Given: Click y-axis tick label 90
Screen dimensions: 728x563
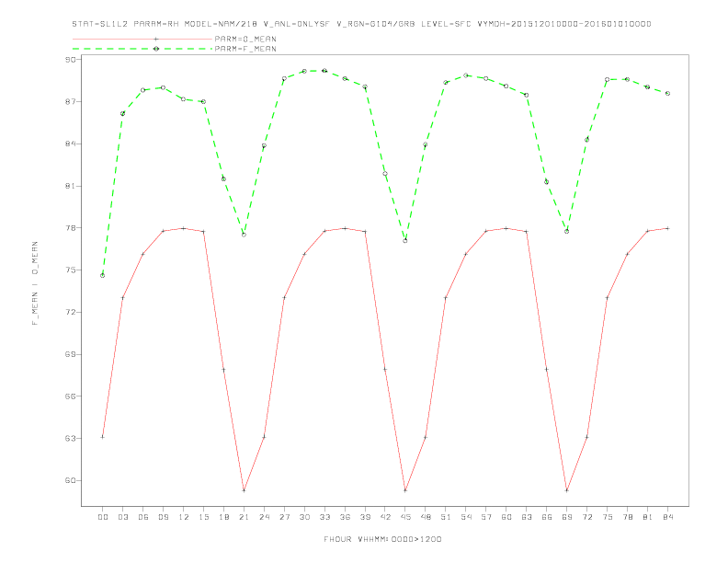Looking at the screenshot, I should pos(71,60).
